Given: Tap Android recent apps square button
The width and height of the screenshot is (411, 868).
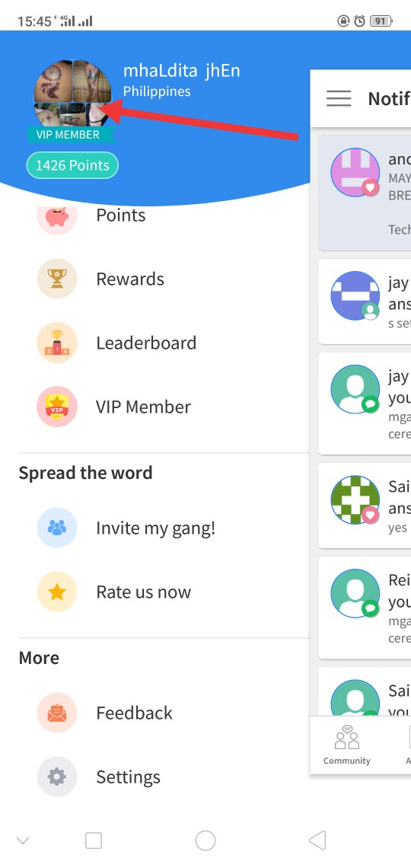Looking at the screenshot, I should click(x=94, y=841).
